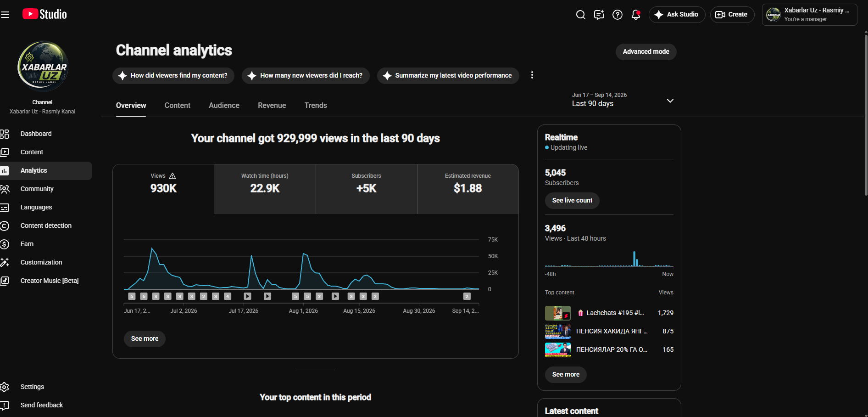Click the Analytics bar chart icon
Viewport: 868px width, 417px height.
point(5,171)
